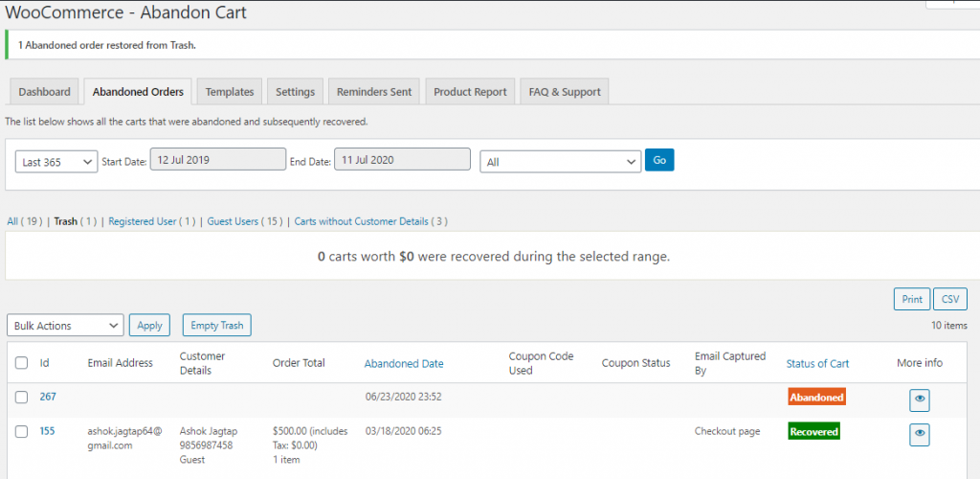Click the Email Address column header

(120, 363)
